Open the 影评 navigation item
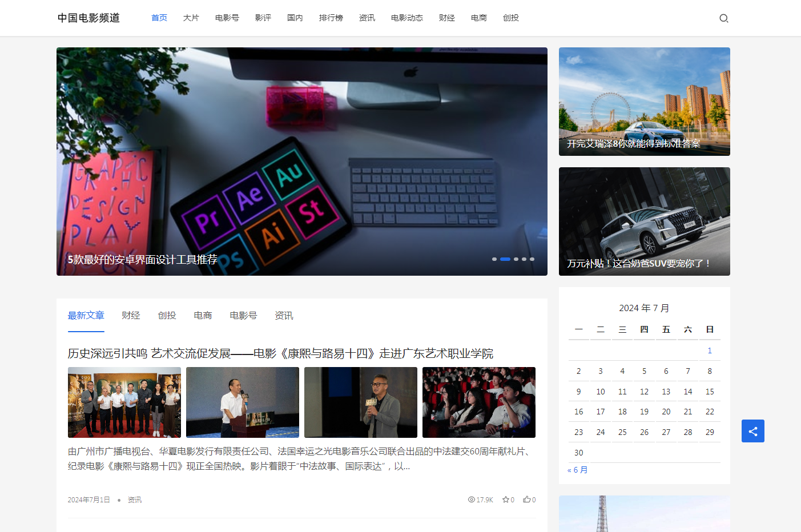 click(x=263, y=18)
